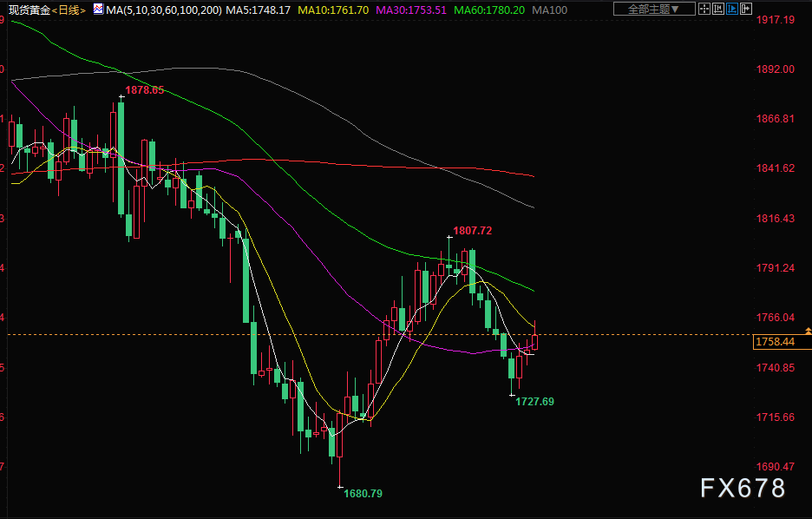812x519 pixels.
Task: Click the MA indicator icon before MA(5,10,30,60,100,200)
Action: [98, 9]
